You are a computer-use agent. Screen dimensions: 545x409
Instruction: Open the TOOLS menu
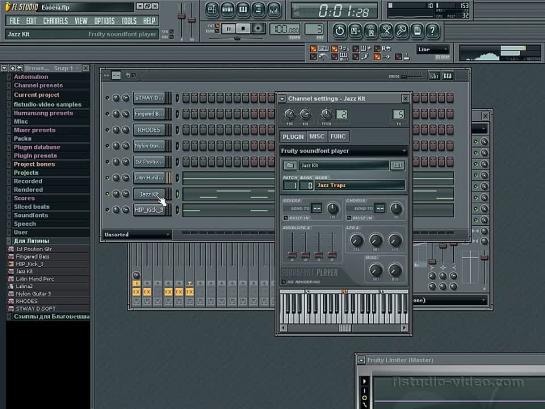tap(129, 21)
